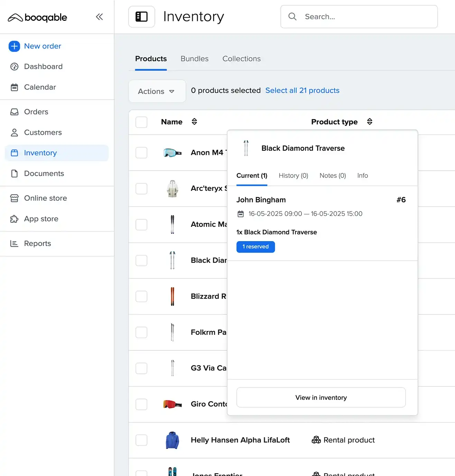Sort by Product type column arrows

point(370,122)
